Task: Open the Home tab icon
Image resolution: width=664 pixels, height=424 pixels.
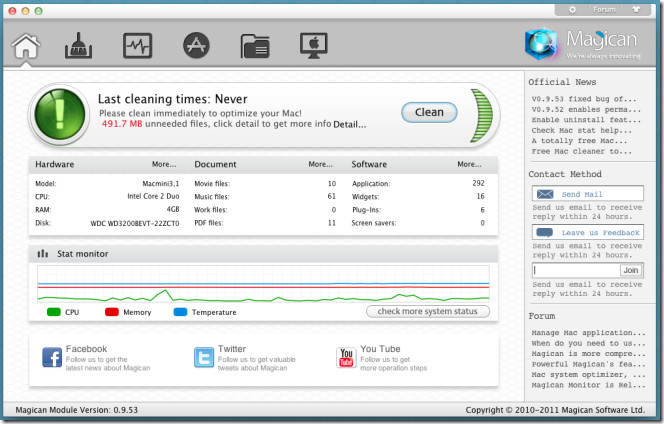Action: coord(25,46)
